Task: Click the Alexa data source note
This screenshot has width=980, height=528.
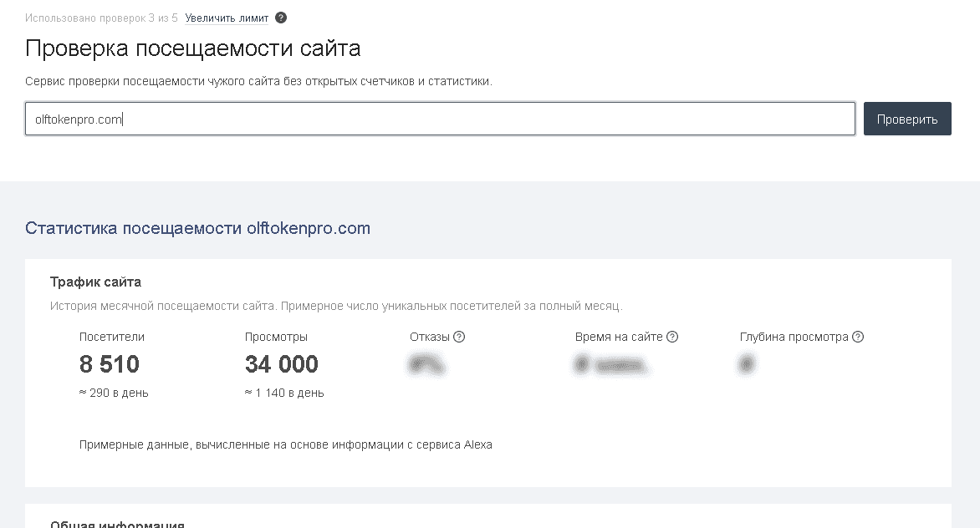Action: [x=285, y=444]
